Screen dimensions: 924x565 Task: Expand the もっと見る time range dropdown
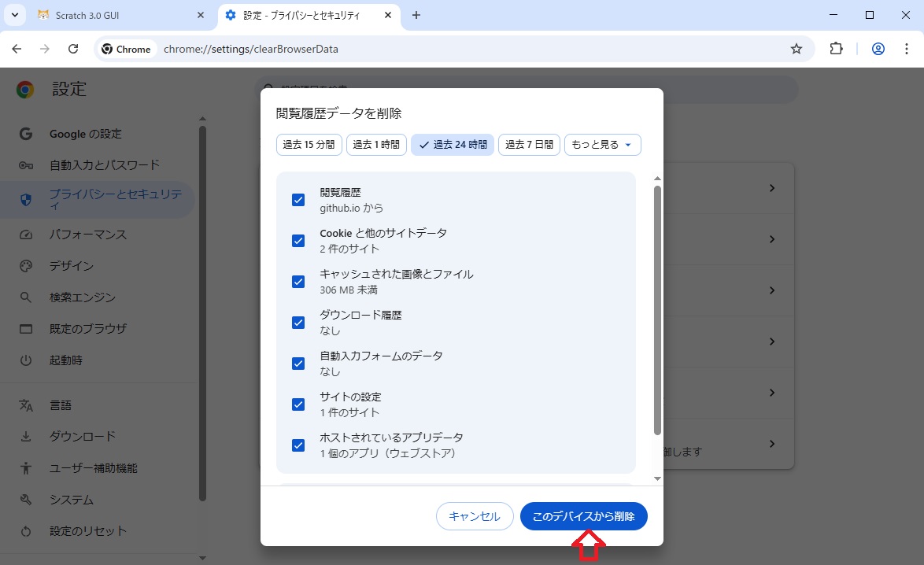602,145
